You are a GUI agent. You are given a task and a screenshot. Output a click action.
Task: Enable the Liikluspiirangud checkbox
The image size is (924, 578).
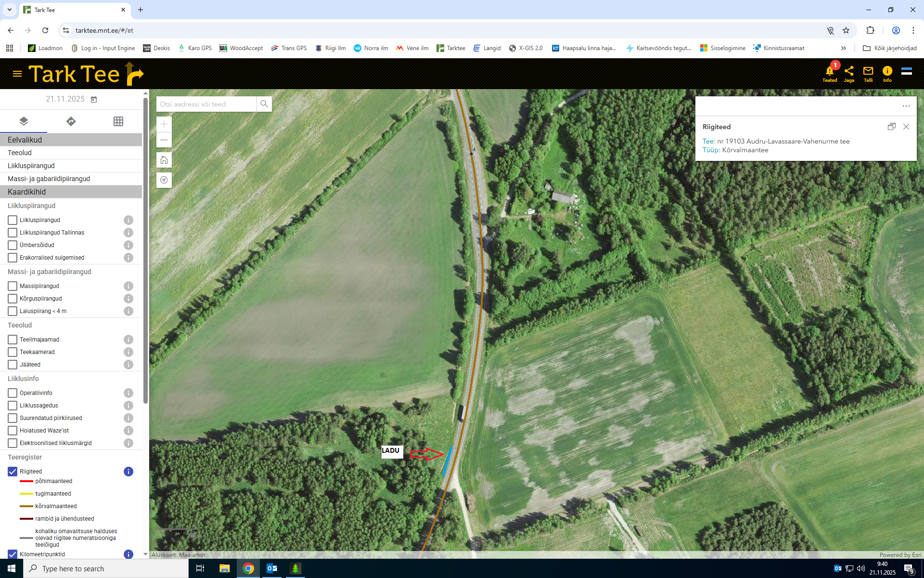point(13,220)
